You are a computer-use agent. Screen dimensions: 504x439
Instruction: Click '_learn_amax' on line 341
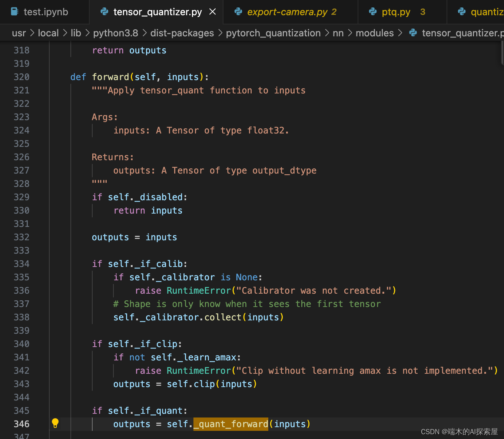(207, 357)
